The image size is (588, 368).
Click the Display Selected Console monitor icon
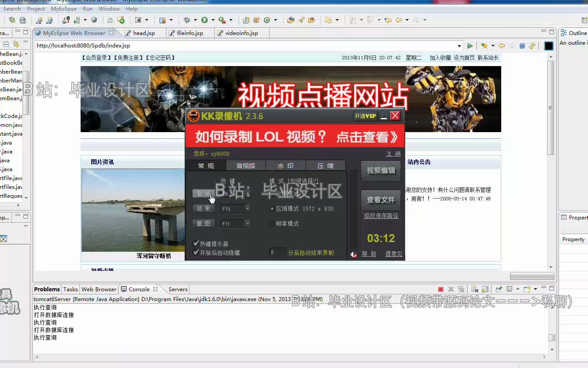click(x=510, y=289)
